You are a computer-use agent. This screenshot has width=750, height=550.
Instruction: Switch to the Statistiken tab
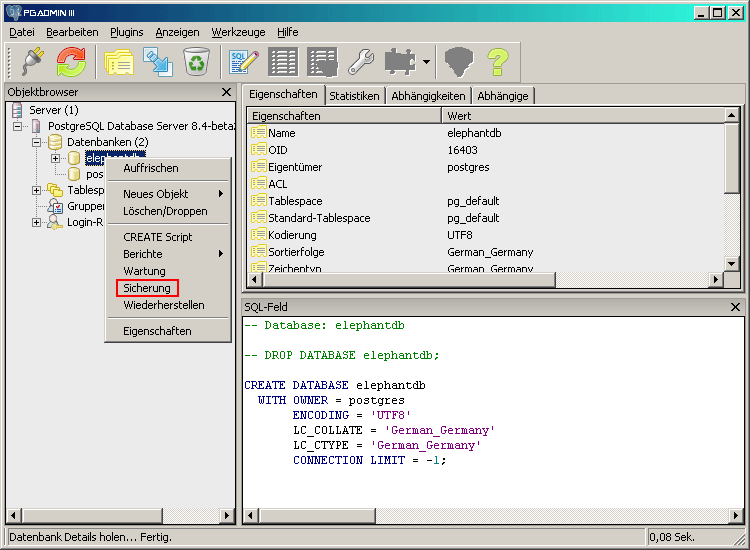354,96
